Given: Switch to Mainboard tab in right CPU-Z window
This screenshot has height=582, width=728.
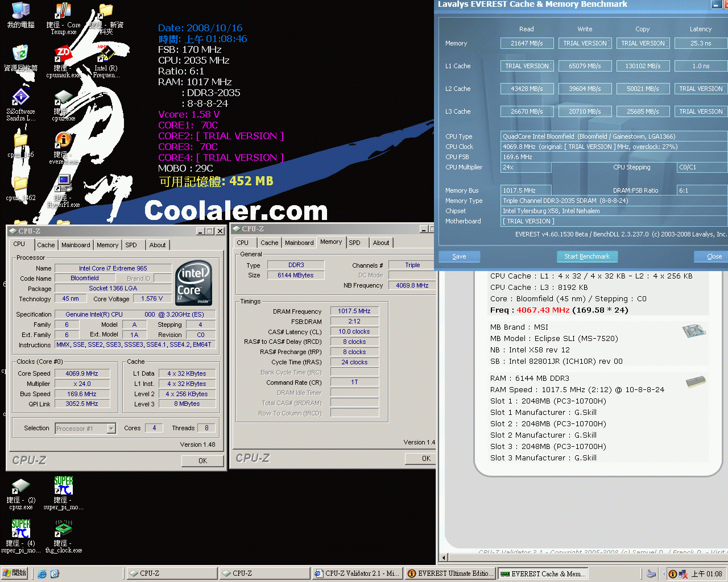Looking at the screenshot, I should click(x=299, y=243).
